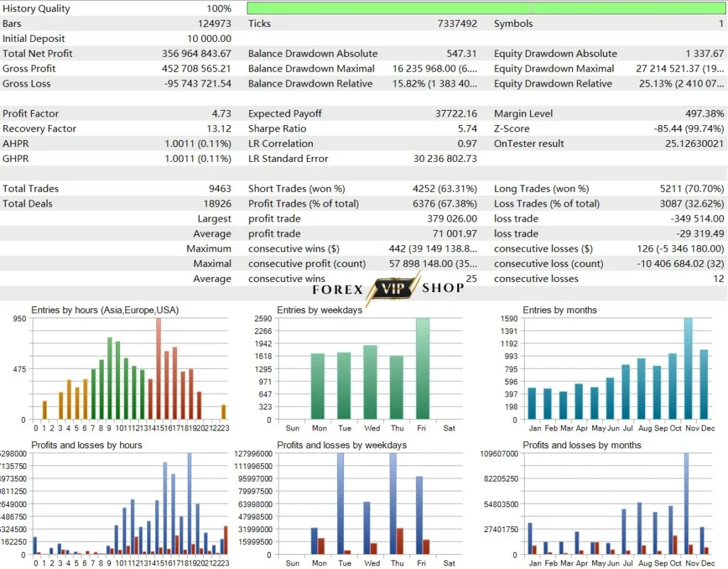
Task: Click the Balance Drawdown Relative value
Action: 434,84
